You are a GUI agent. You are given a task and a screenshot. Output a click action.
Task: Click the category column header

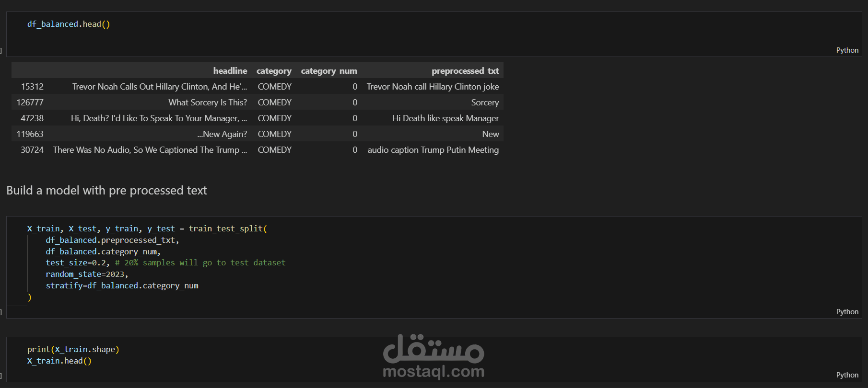[x=274, y=71]
